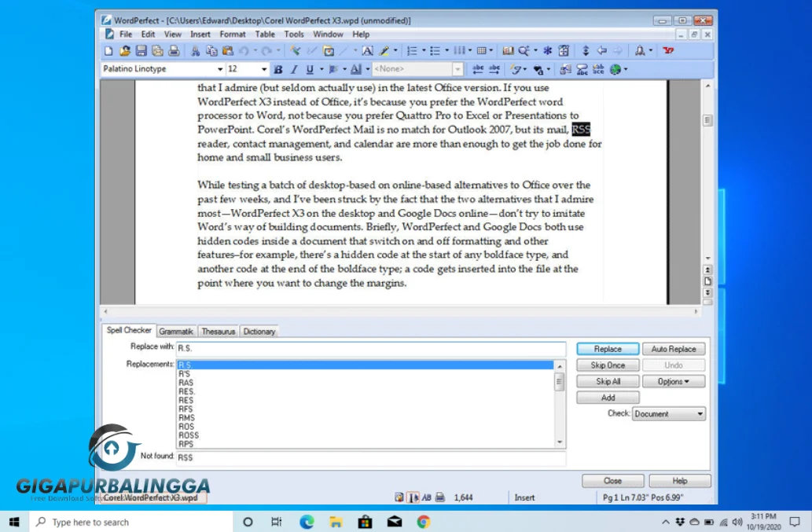
Task: Click the Zoom magnifier icon
Action: (x=524, y=51)
